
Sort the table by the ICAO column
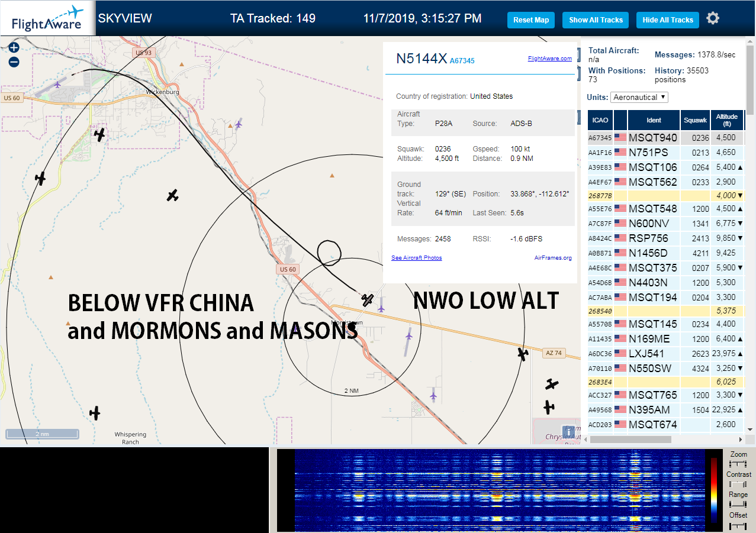pyautogui.click(x=600, y=120)
